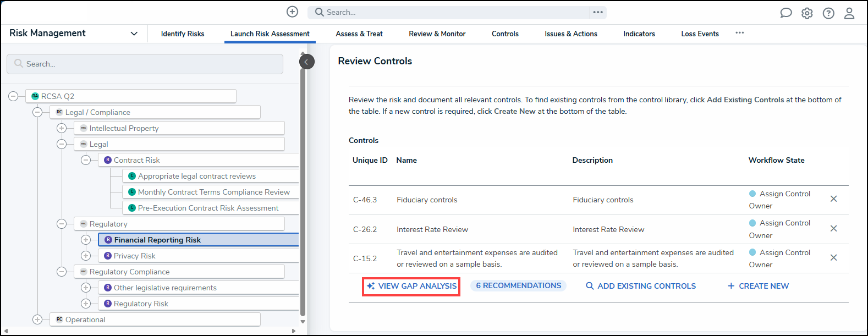Click more tabs ellipsis after Loss Events
This screenshot has height=336, width=868.
click(740, 33)
